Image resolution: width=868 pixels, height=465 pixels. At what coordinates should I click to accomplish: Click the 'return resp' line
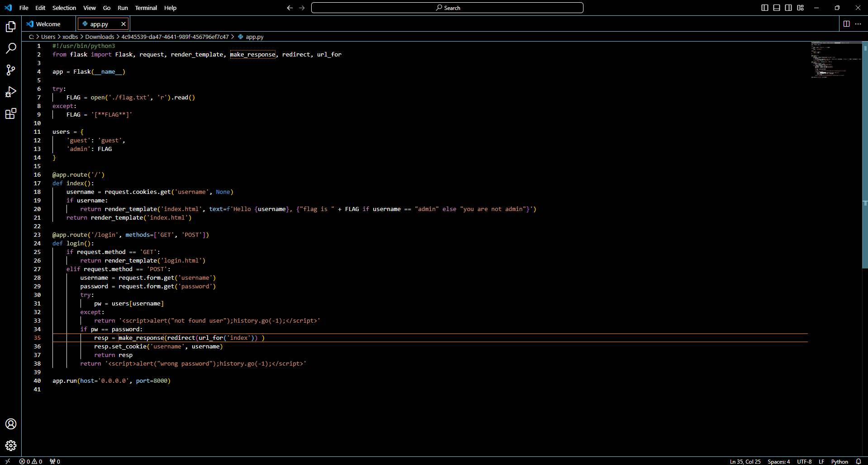click(x=114, y=355)
